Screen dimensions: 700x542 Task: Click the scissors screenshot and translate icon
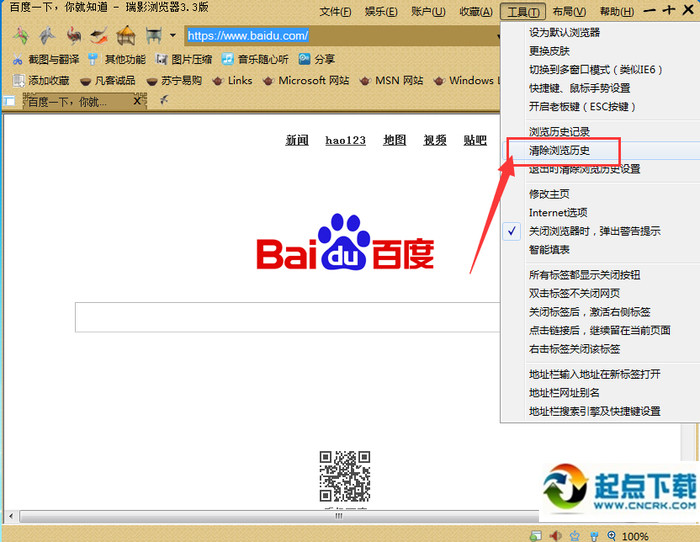[17, 59]
